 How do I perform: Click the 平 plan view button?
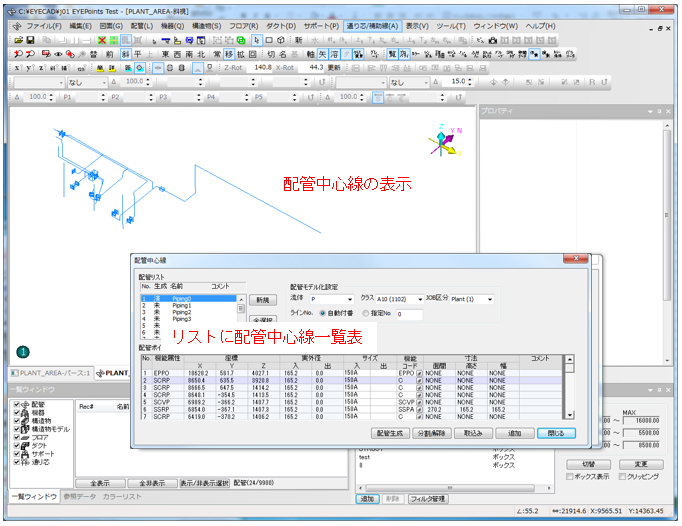(x=138, y=54)
